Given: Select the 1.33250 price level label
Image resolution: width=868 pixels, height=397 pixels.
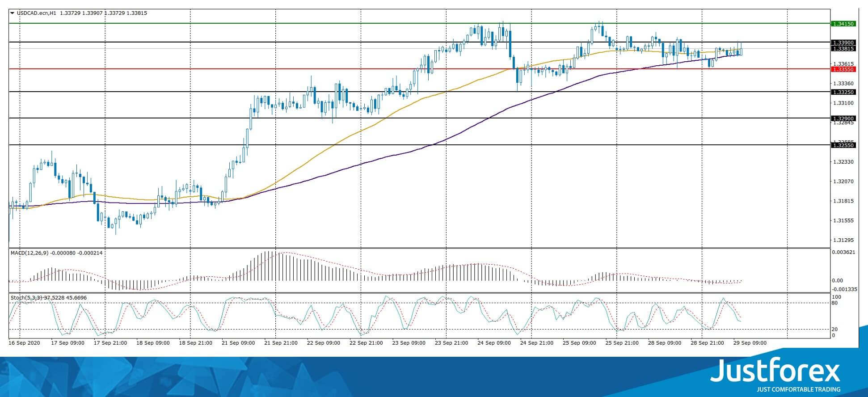Looking at the screenshot, I should (x=843, y=92).
